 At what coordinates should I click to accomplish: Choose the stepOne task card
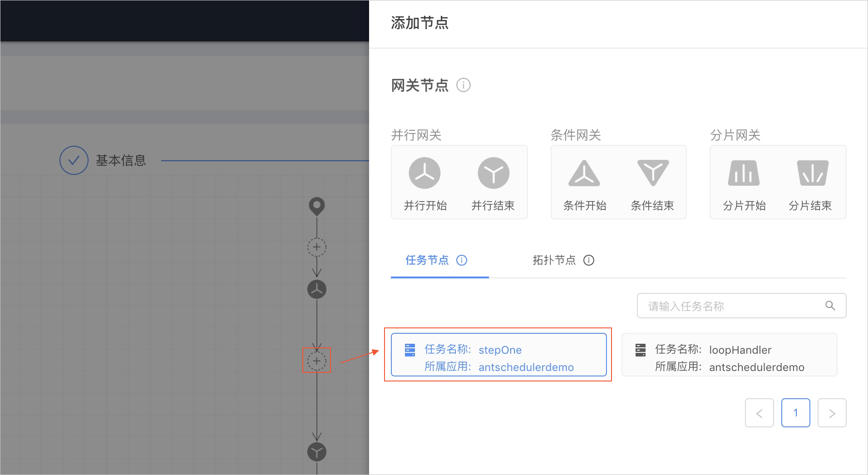[x=498, y=355]
